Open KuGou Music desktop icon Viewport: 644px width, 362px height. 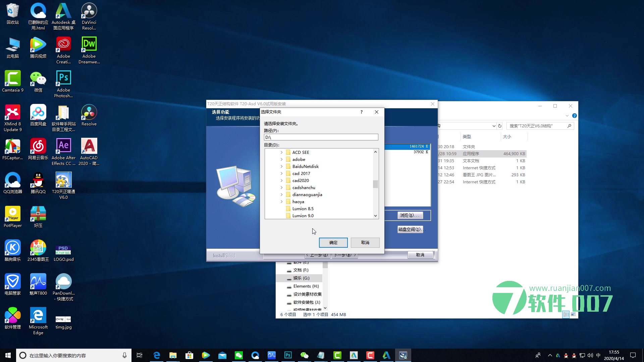pos(13,251)
